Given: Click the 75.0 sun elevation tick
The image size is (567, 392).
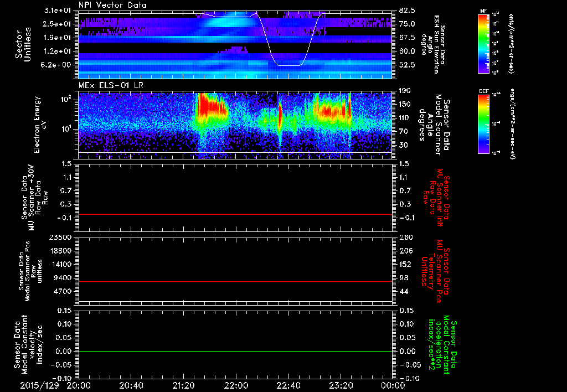Looking at the screenshot, I should 407,24.
